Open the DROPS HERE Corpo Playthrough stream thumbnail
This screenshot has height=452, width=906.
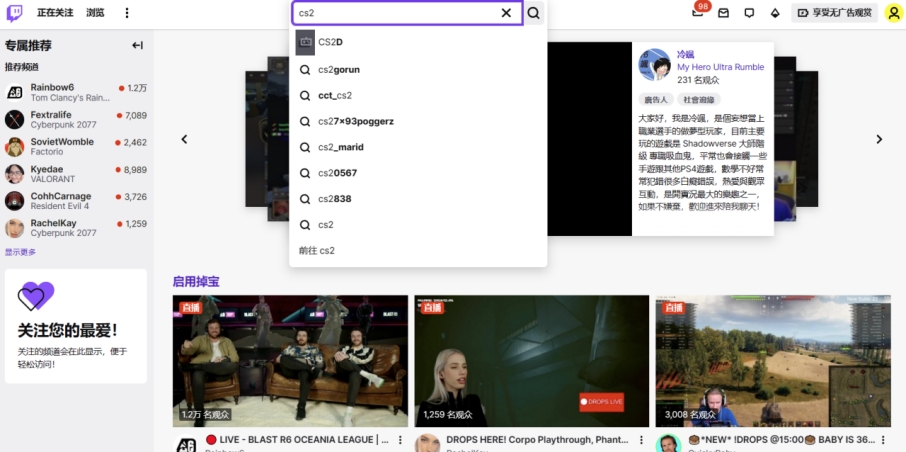532,361
